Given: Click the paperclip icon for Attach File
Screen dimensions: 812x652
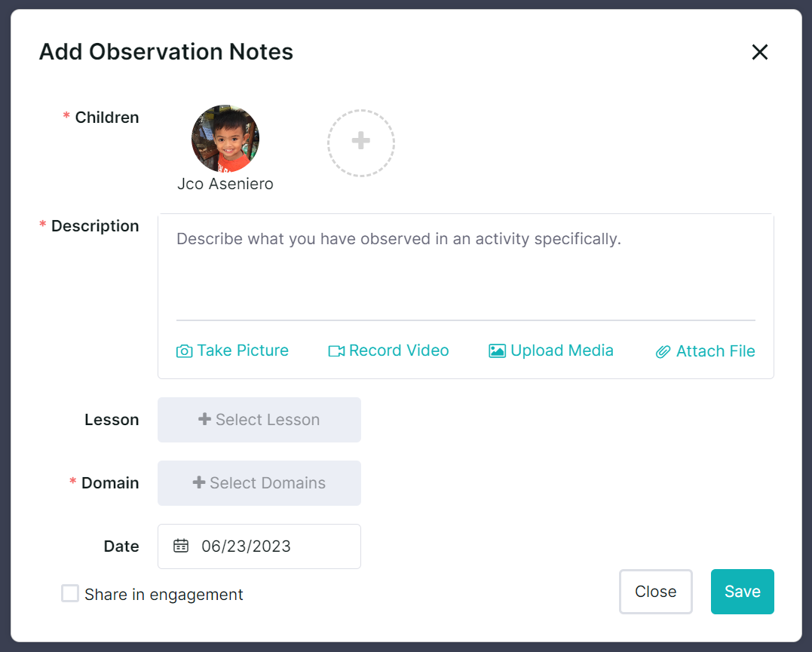Looking at the screenshot, I should click(x=663, y=352).
